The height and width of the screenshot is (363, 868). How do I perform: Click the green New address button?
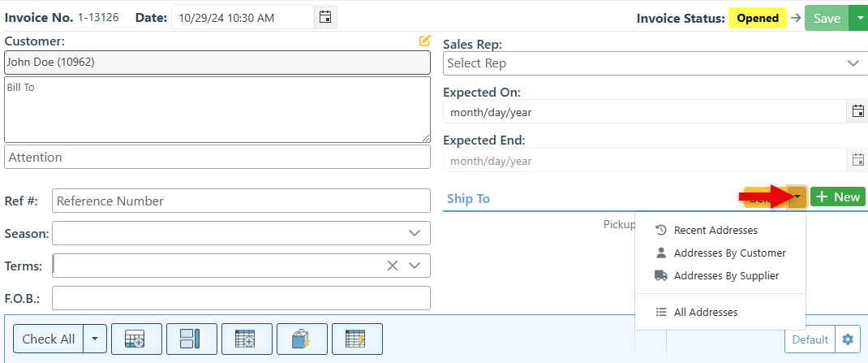point(837,197)
